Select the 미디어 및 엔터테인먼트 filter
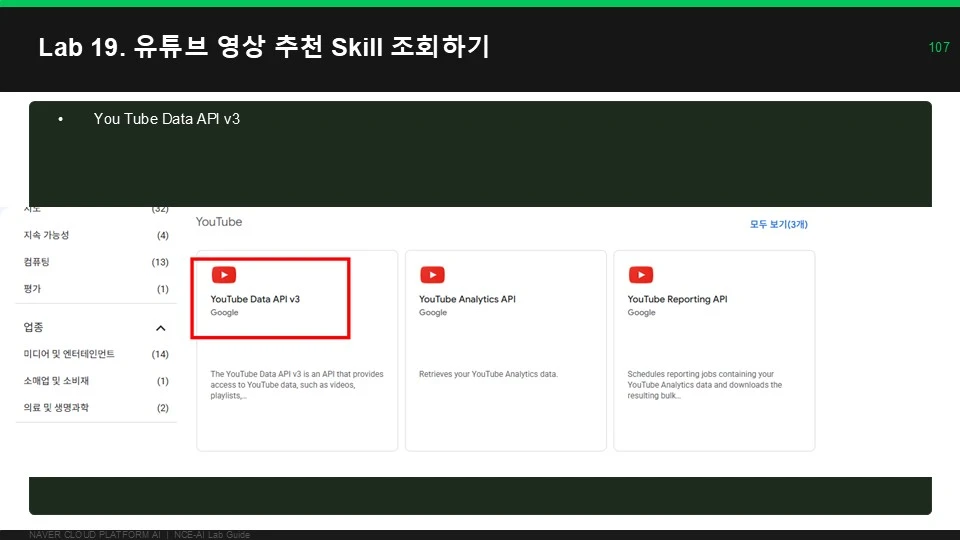The image size is (960, 540). (69, 354)
